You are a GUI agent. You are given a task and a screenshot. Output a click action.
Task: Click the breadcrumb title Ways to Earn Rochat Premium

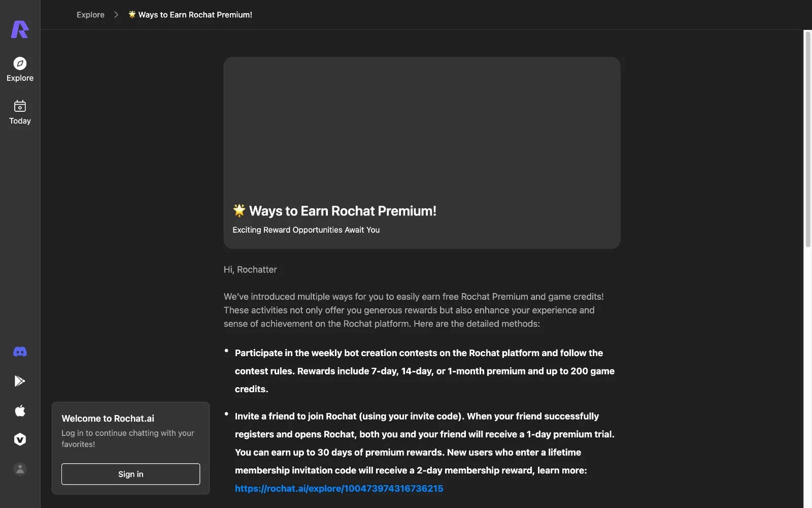point(195,15)
